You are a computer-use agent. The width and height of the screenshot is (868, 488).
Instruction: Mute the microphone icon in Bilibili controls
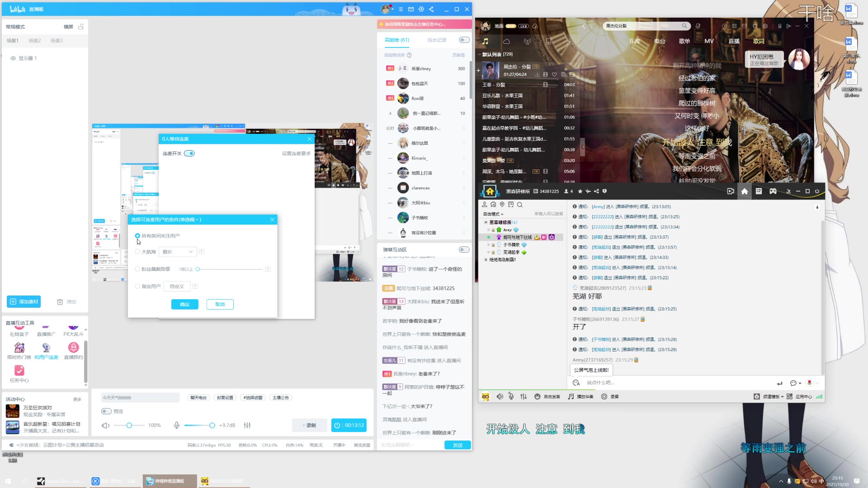coord(177,425)
